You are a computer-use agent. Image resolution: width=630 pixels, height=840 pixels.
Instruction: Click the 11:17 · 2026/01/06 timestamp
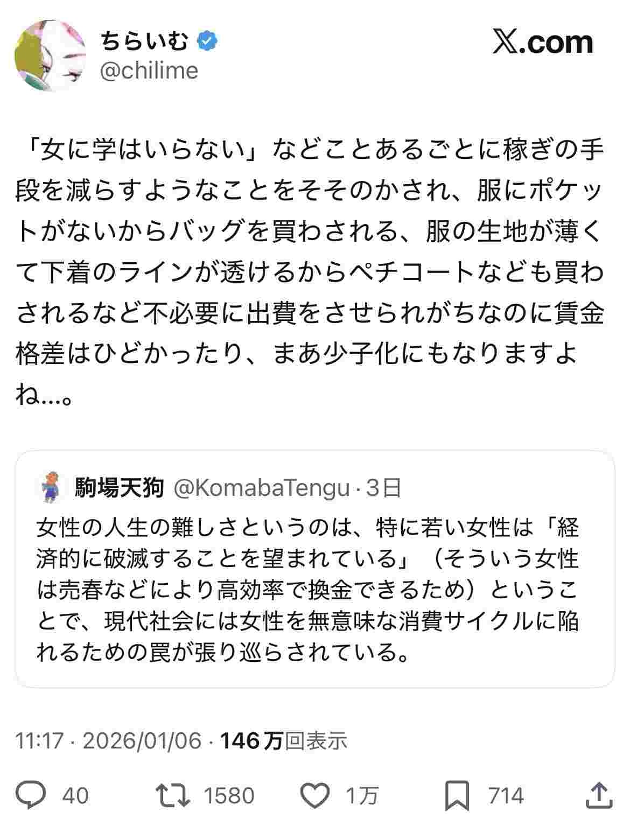click(x=108, y=741)
